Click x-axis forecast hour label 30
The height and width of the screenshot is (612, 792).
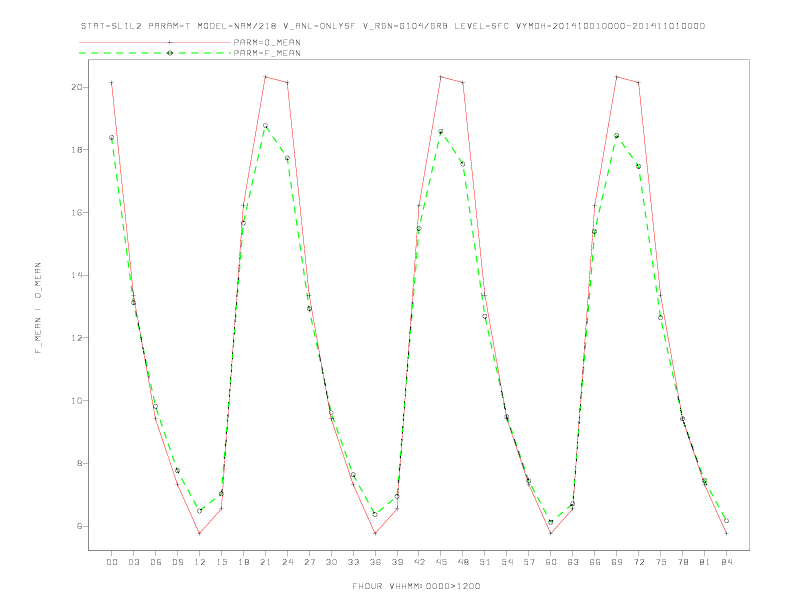[x=331, y=562]
